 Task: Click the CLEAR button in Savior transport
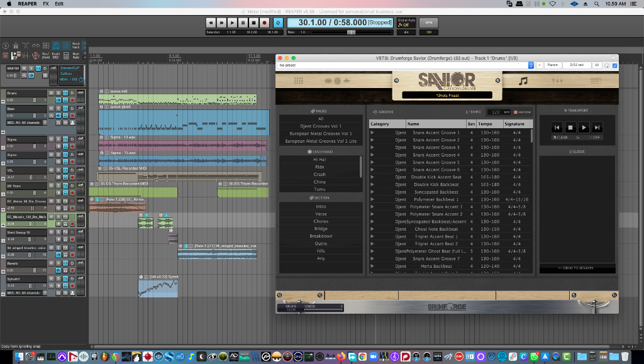point(560,138)
